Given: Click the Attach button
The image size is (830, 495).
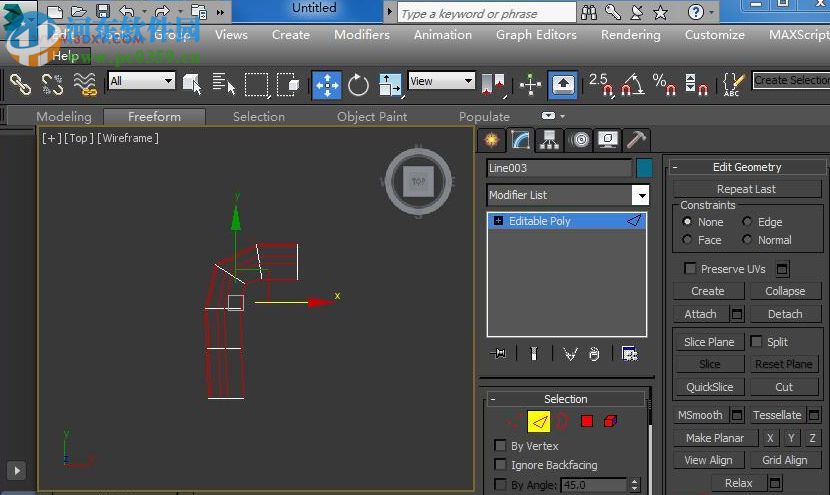Looking at the screenshot, I should click(x=700, y=314).
